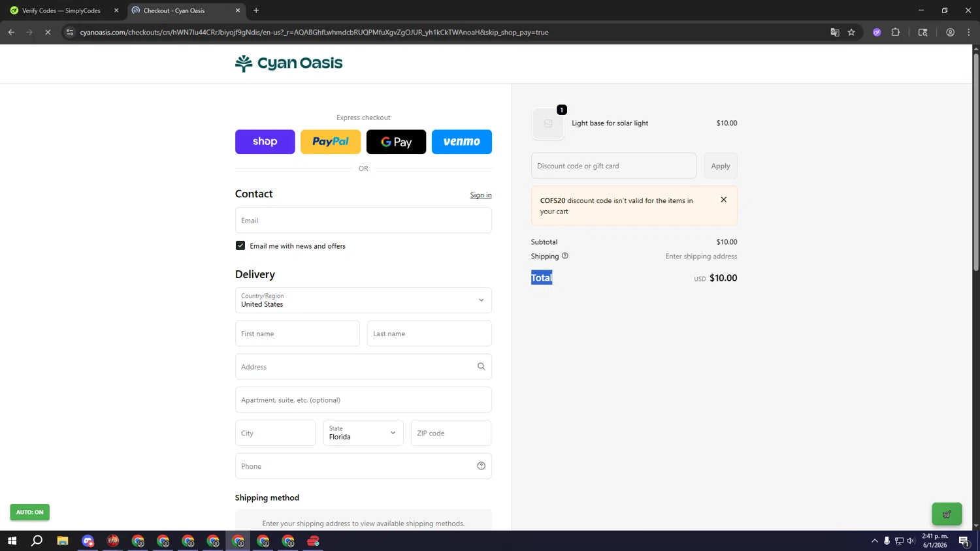Viewport: 980px width, 551px height.
Task: Click the Discount code or gift card field
Action: (x=613, y=166)
